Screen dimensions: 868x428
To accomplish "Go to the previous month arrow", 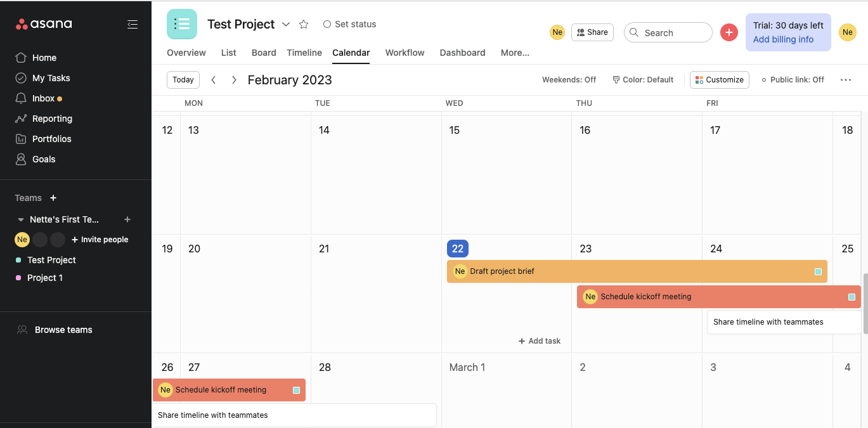I will click(214, 80).
